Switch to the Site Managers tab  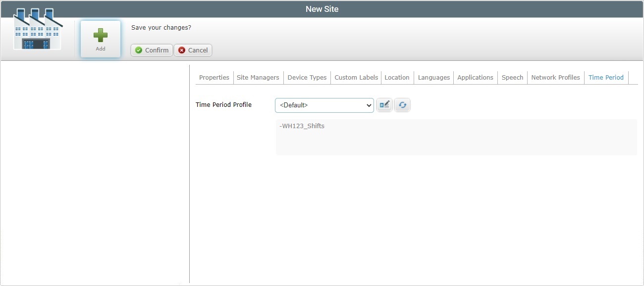click(258, 77)
